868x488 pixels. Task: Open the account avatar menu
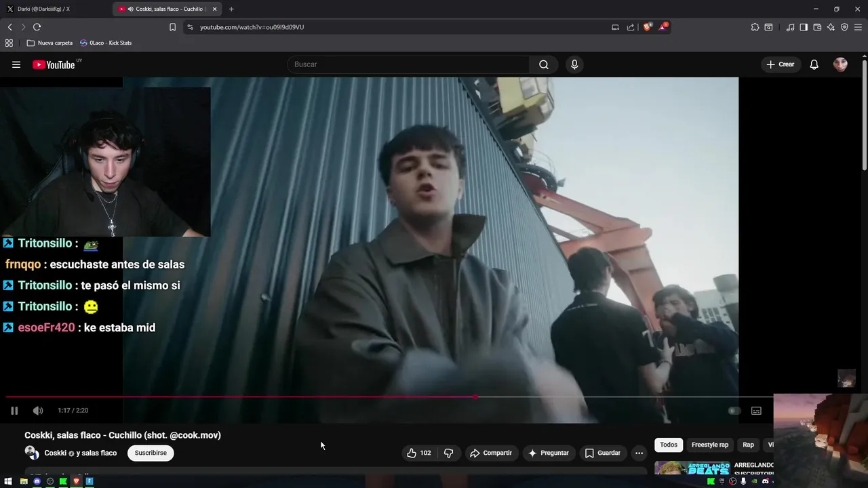(x=840, y=64)
